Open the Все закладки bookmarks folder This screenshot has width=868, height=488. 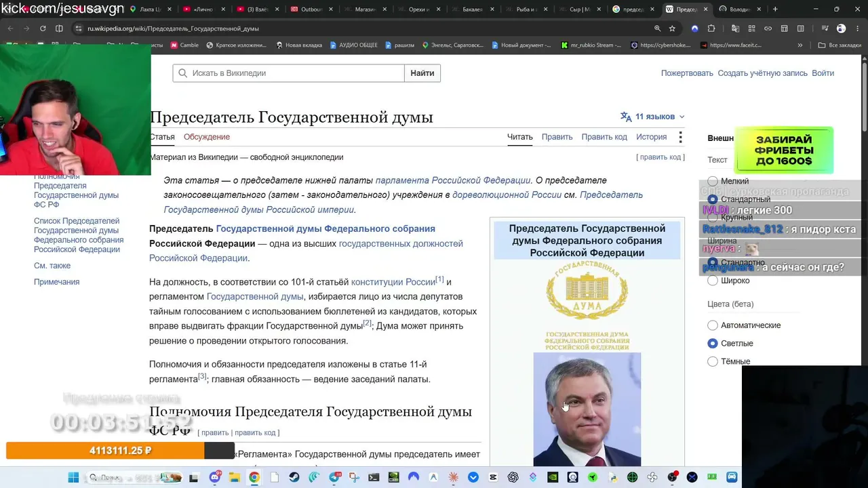(839, 45)
